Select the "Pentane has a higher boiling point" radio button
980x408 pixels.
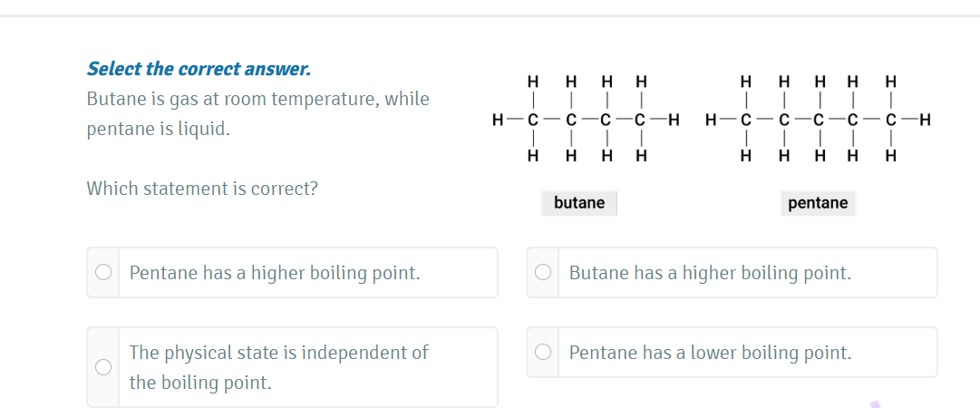104,272
